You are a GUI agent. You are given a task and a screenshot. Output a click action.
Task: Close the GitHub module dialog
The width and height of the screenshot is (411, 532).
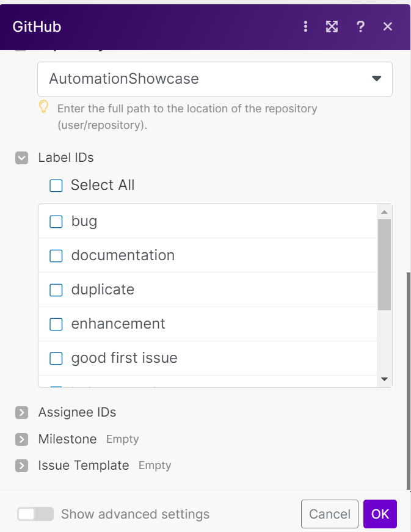388,26
